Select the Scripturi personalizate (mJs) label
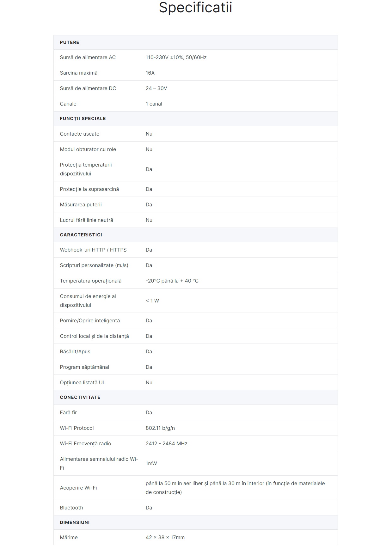 point(94,265)
